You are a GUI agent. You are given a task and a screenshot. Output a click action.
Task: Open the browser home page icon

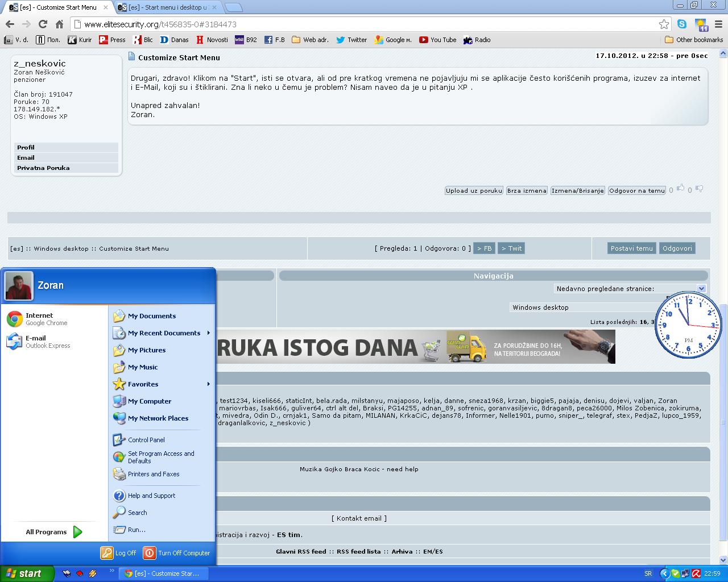(59, 24)
